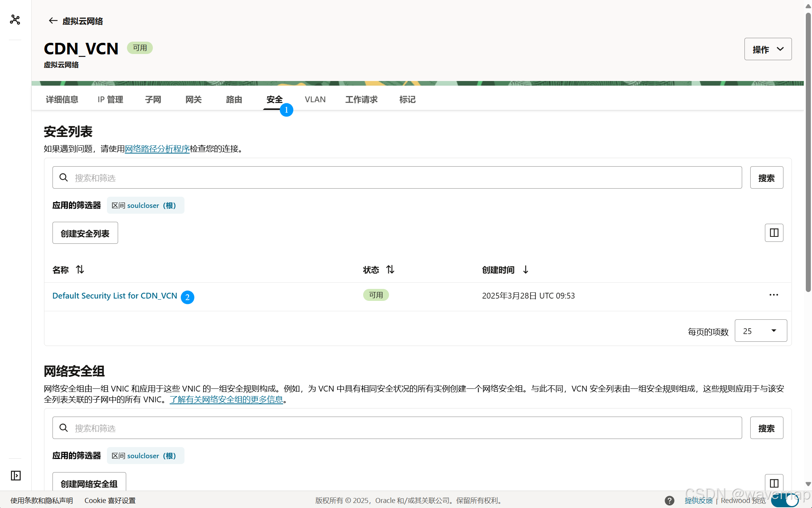Expand the sidebar panel icon at bottom
Screen dimensions: 812x508
click(16, 475)
